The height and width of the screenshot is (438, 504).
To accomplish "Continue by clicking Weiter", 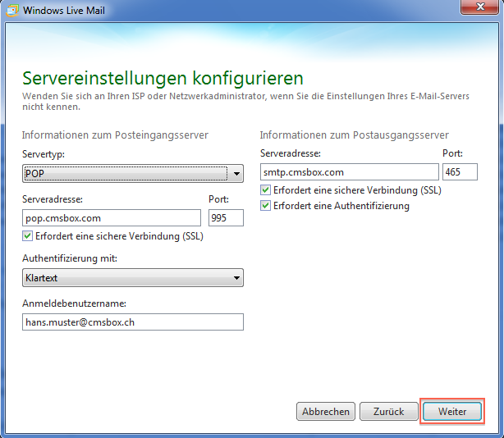I will 452,412.
